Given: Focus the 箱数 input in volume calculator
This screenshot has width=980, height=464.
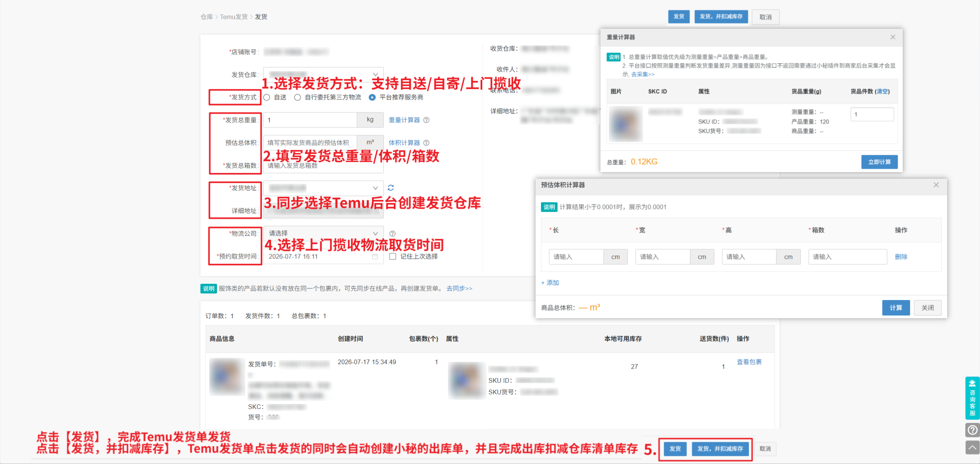Looking at the screenshot, I should [848, 257].
